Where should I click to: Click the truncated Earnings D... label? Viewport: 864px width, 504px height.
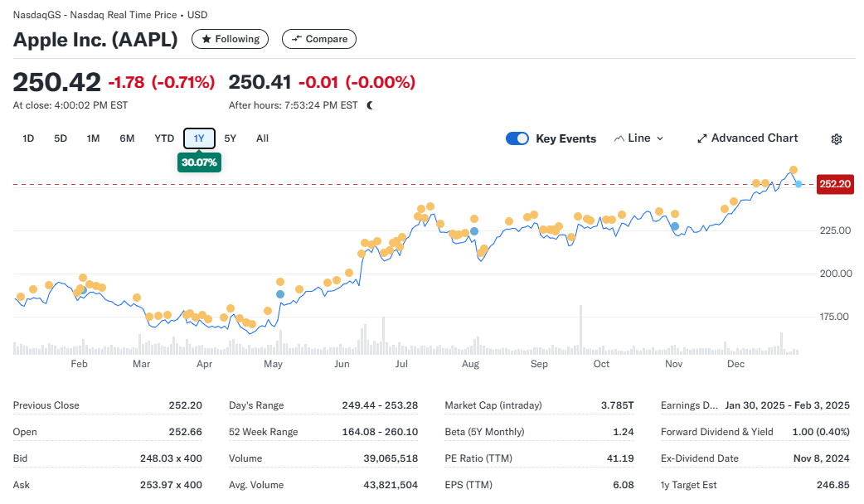click(x=689, y=405)
